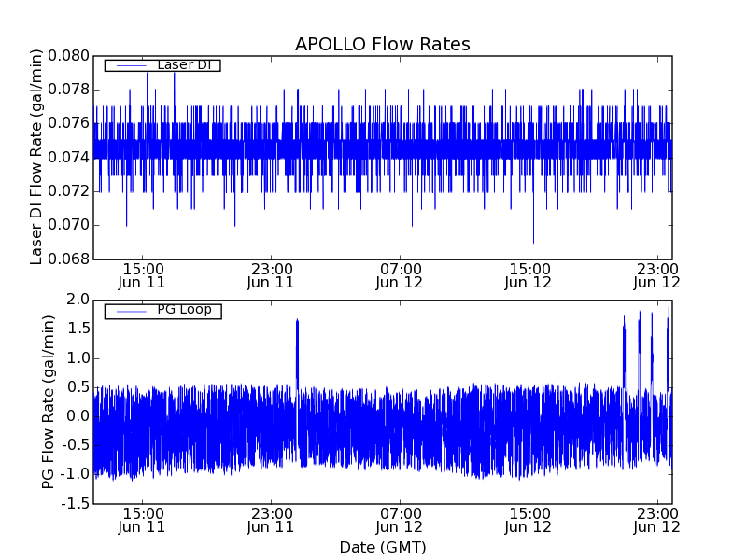Select the PG Loop legend entry
Screen dimensions: 747x560
162,311
